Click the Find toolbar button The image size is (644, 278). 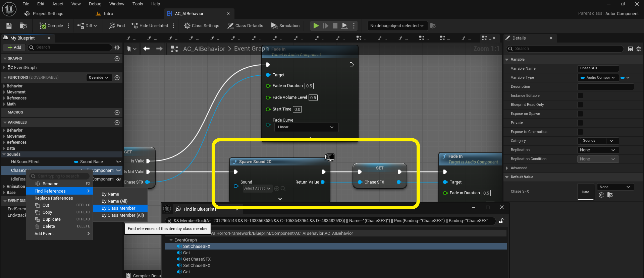[117, 26]
